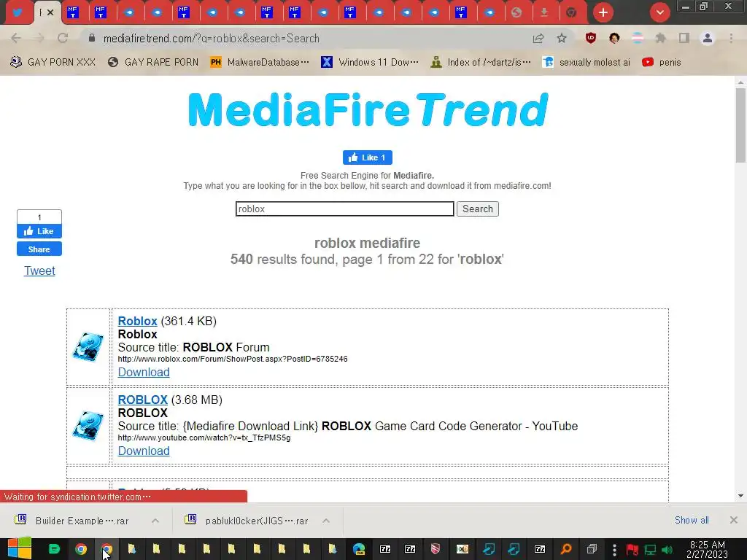Click the MediaFireTrend logo

368,109
